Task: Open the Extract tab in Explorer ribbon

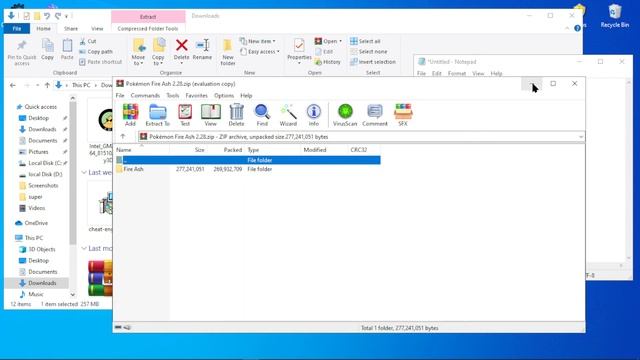Action: click(x=148, y=17)
